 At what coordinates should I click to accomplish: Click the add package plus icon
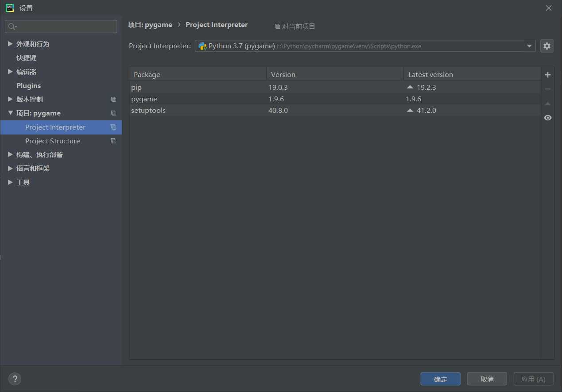[x=548, y=75]
